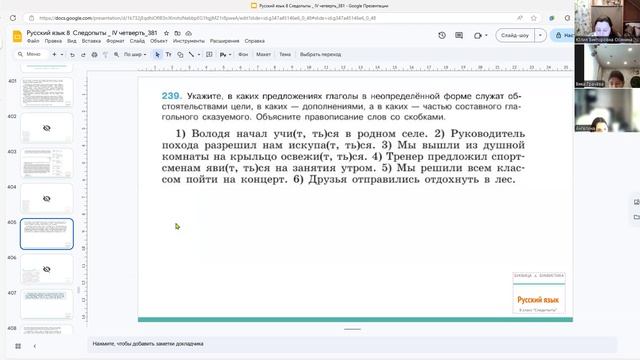Screen dimensions: 640x360
Task: Open the Расширения menu
Action: click(224, 41)
